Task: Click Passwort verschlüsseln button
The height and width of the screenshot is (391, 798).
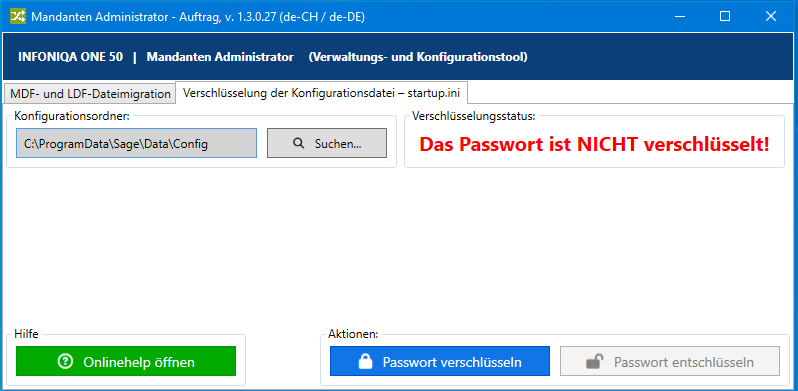Action: pyautogui.click(x=440, y=361)
